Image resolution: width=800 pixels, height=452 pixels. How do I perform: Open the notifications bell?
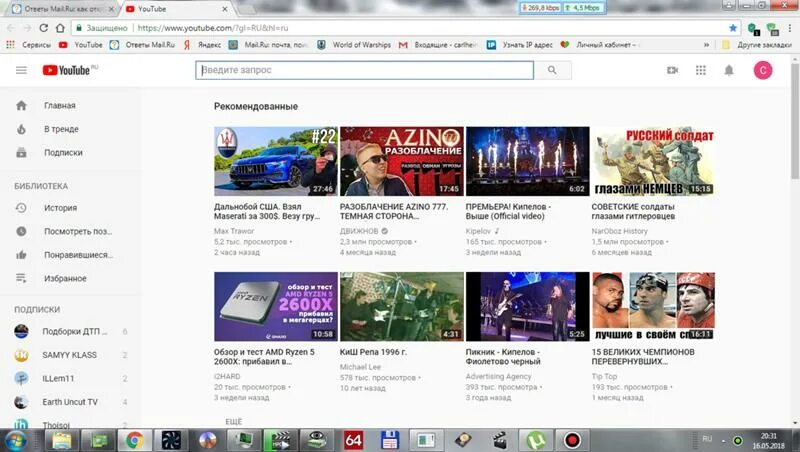[x=729, y=70]
